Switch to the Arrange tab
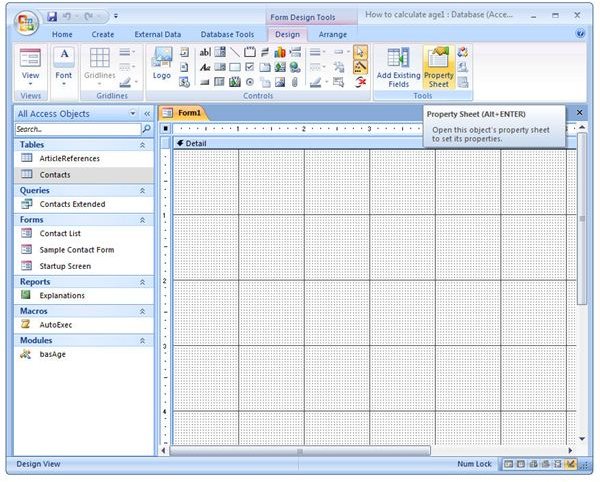This screenshot has width=600, height=482. 333,34
